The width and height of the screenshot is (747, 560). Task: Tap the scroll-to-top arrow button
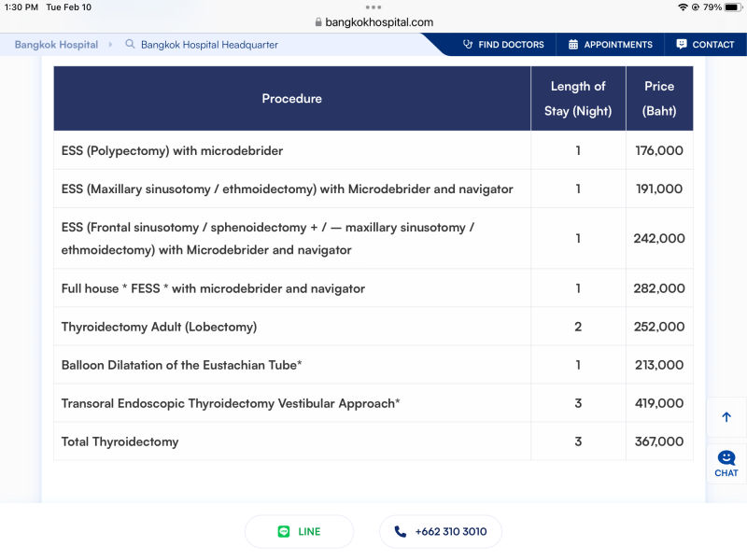pos(726,417)
